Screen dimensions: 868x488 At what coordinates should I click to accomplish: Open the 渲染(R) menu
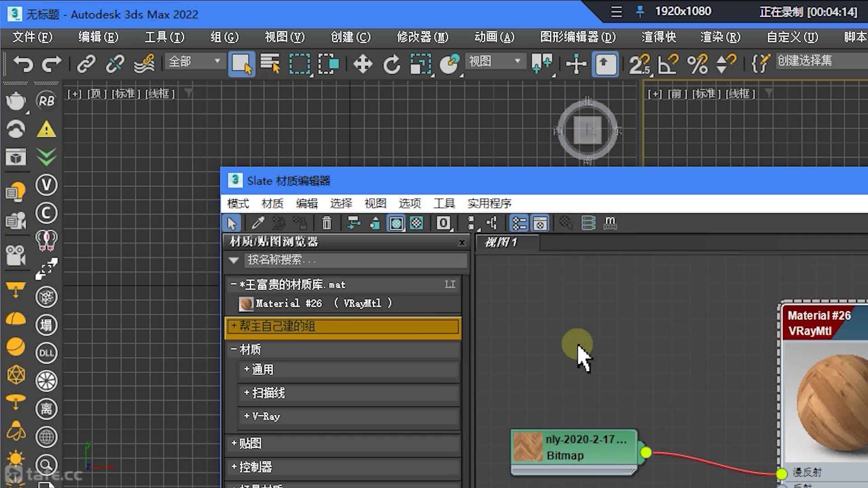(721, 37)
